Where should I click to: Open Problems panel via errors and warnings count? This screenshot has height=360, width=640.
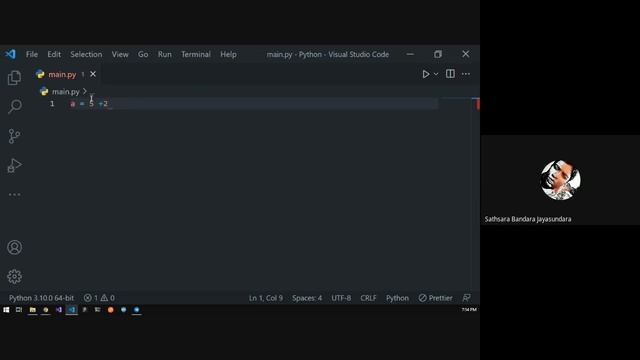click(99, 298)
